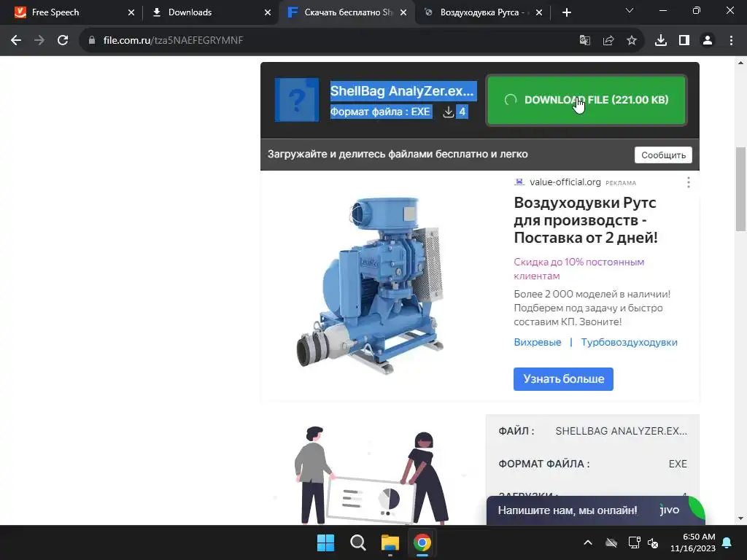Open File Explorer from taskbar
This screenshot has height=560, width=747.
tap(390, 542)
